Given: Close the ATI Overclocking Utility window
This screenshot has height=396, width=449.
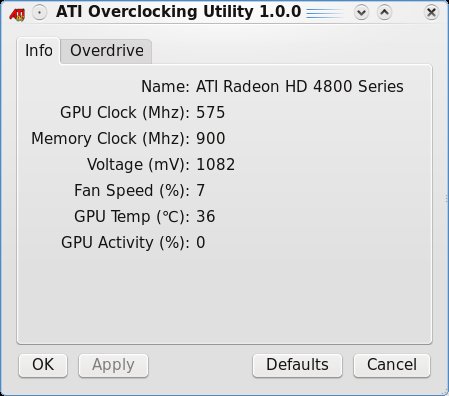Looking at the screenshot, I should point(431,13).
